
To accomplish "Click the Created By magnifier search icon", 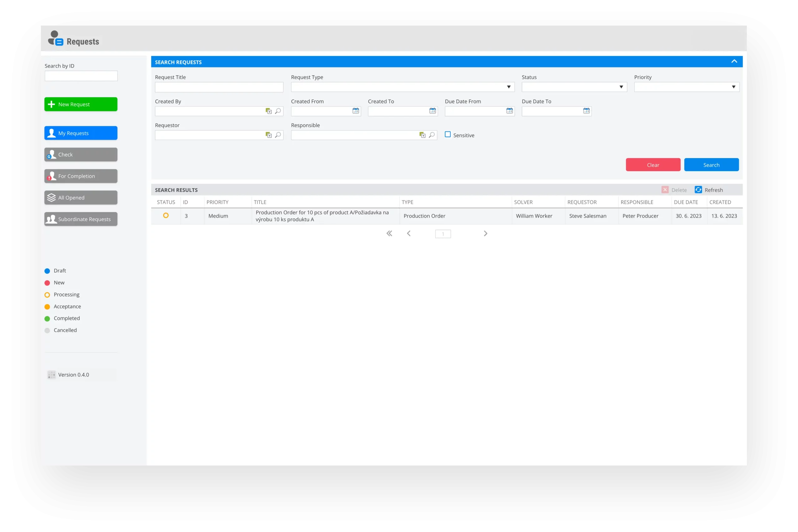I will pos(278,111).
